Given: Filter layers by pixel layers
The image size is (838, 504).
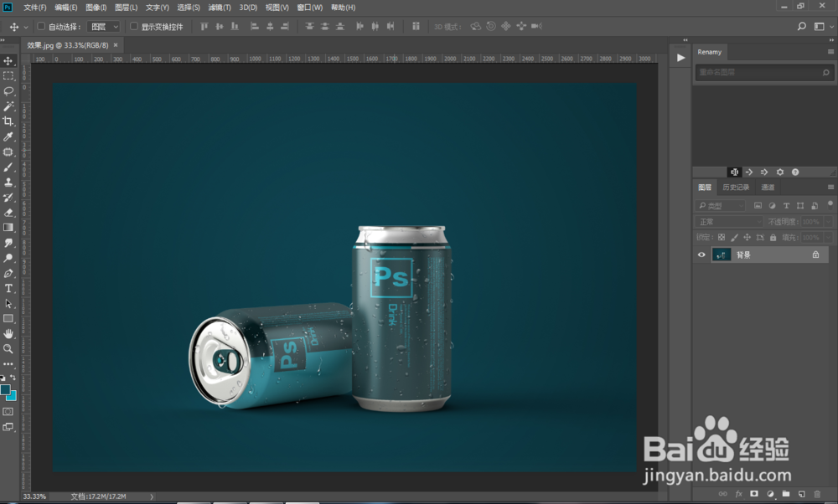Looking at the screenshot, I should click(758, 206).
